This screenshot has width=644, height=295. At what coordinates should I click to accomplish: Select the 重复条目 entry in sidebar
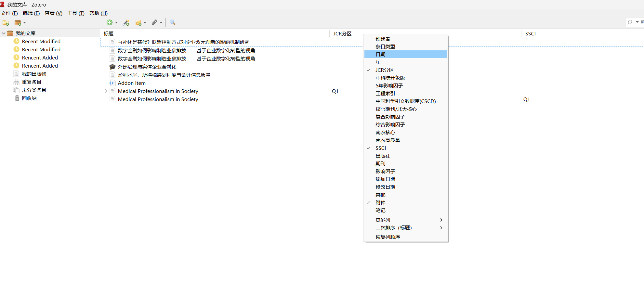coord(32,82)
